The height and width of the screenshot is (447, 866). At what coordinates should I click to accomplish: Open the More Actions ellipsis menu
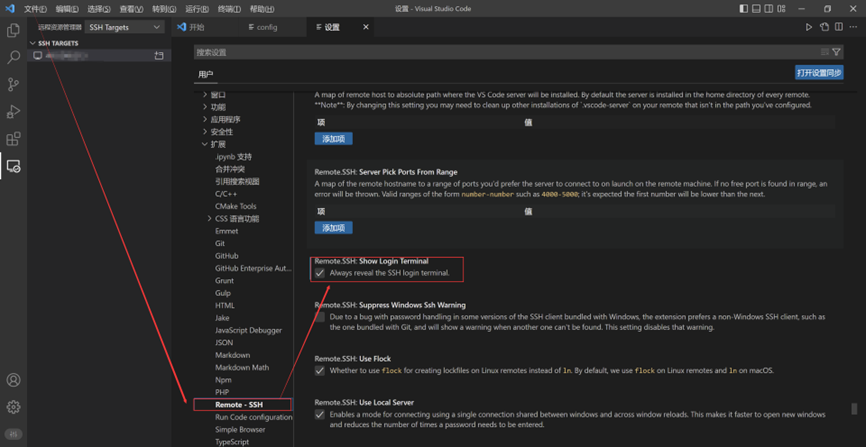(x=853, y=27)
